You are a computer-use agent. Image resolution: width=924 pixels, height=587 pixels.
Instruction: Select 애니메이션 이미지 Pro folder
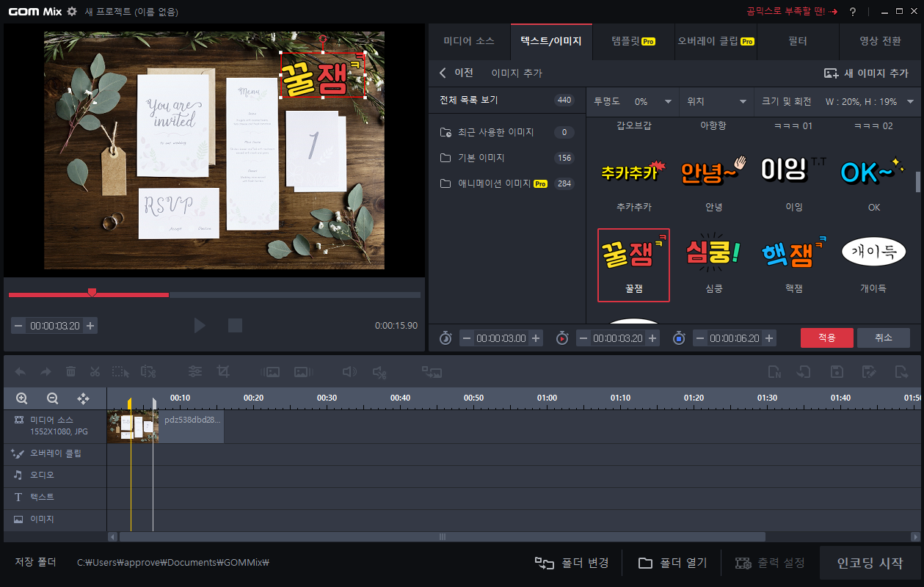507,183
